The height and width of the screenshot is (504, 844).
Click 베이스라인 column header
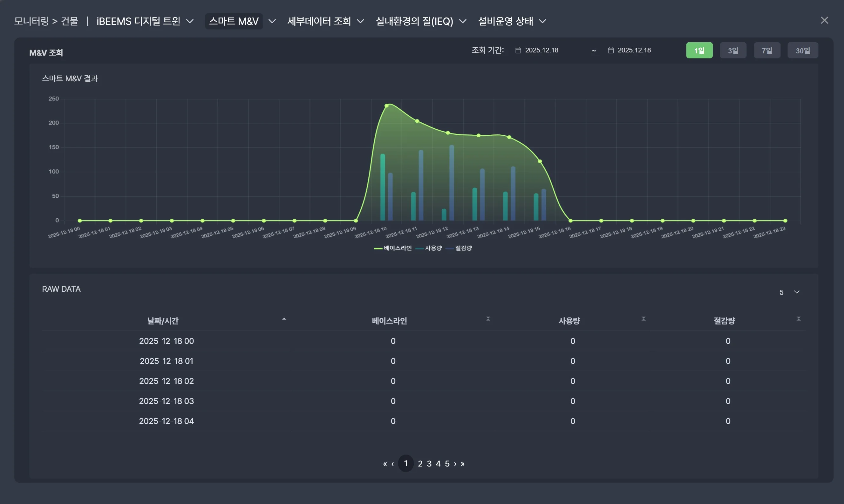tap(389, 321)
